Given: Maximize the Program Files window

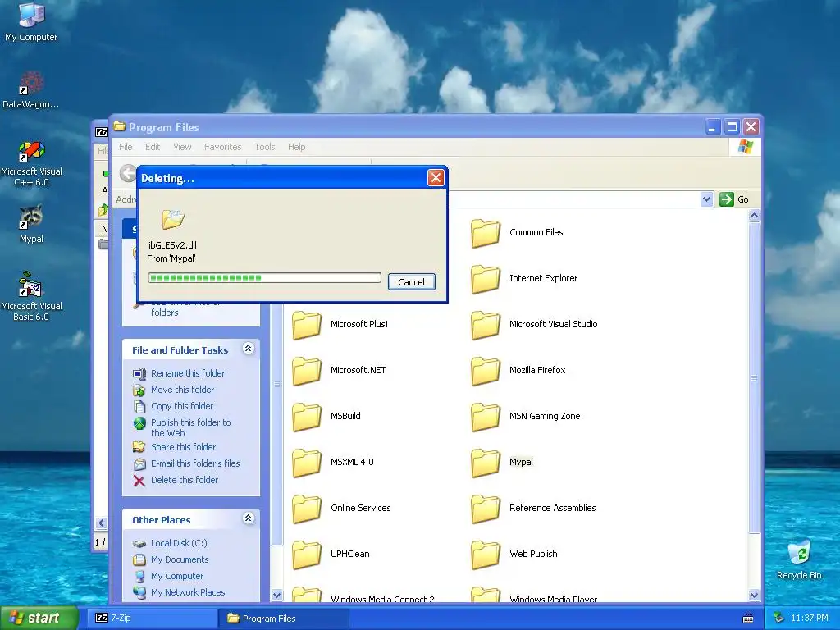Looking at the screenshot, I should pyautogui.click(x=732, y=127).
